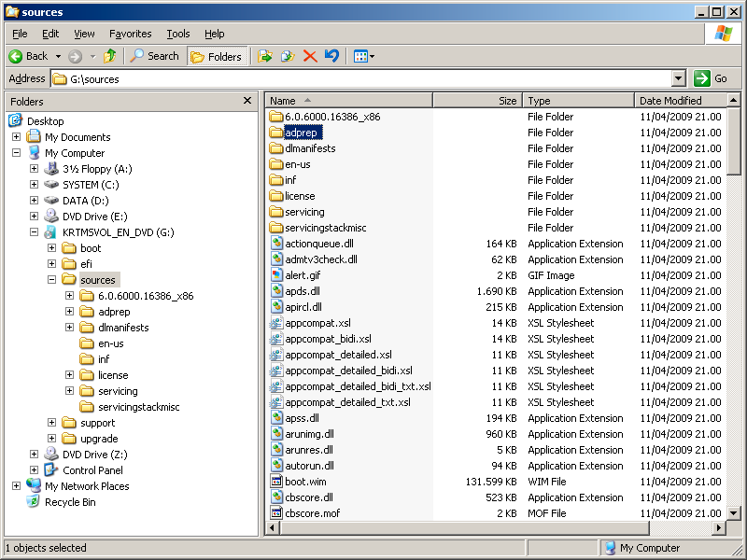The width and height of the screenshot is (747, 560).
Task: Toggle the Folders pane button
Action: tap(218, 57)
